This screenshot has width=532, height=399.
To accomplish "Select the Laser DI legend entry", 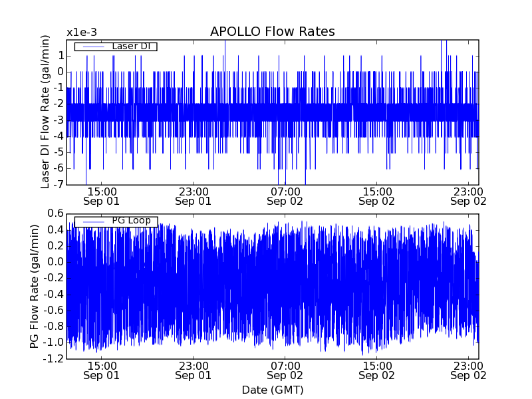I will (116, 47).
